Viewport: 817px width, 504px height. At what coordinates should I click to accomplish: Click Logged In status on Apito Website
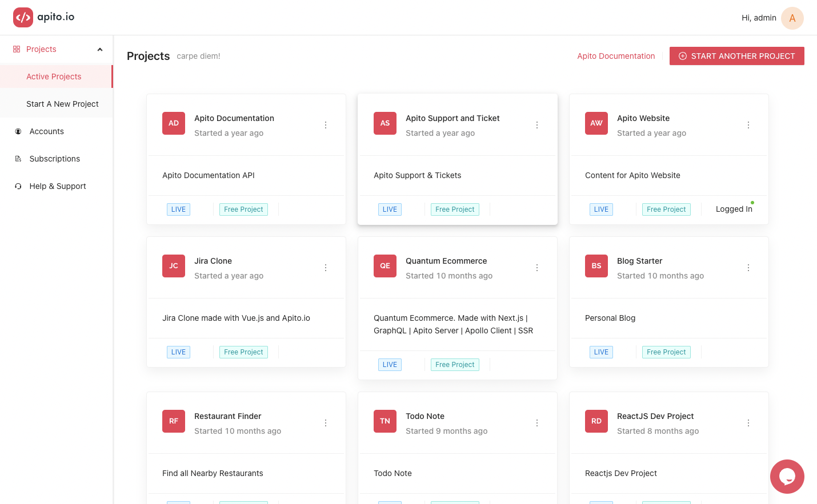(x=734, y=209)
